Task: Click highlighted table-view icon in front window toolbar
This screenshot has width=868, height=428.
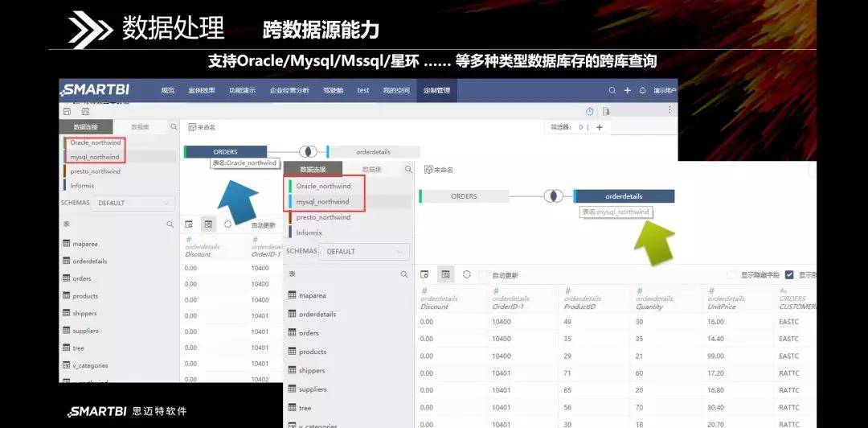Action: [445, 274]
